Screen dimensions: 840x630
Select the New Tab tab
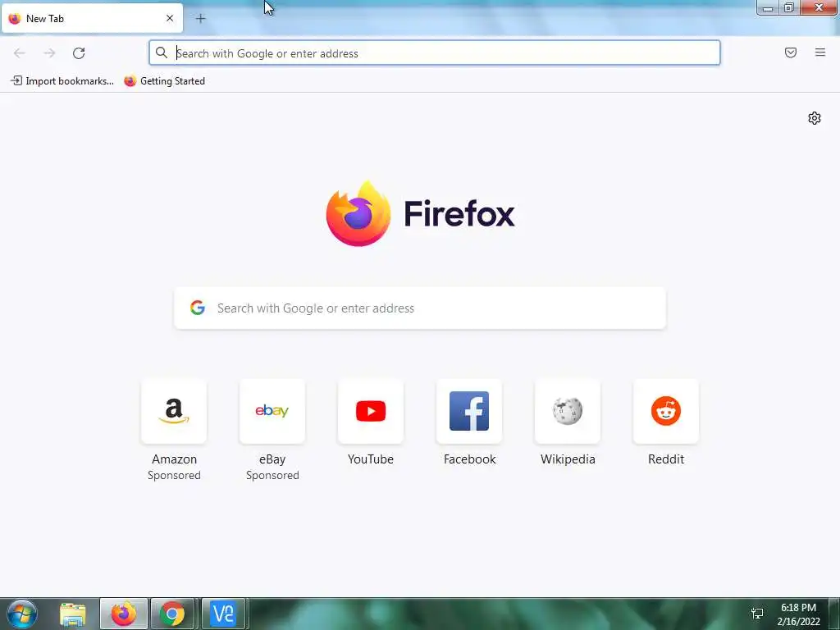(x=92, y=19)
